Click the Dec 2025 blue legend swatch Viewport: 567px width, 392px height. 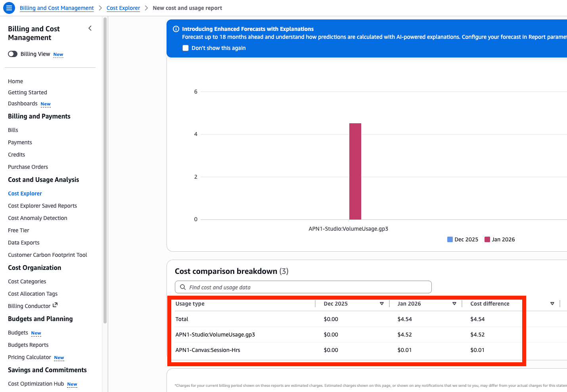point(450,239)
